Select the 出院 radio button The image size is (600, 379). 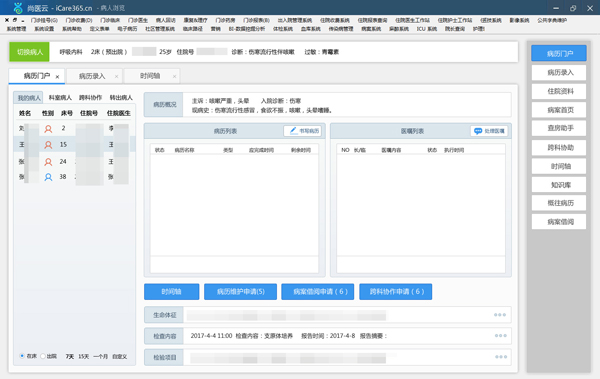pyautogui.click(x=43, y=356)
